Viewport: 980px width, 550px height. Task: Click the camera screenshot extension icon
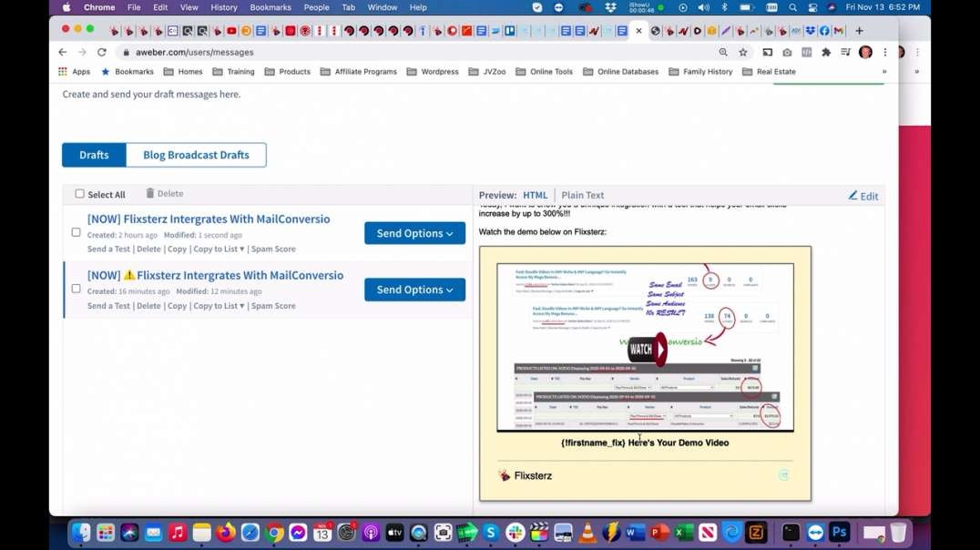coord(787,53)
